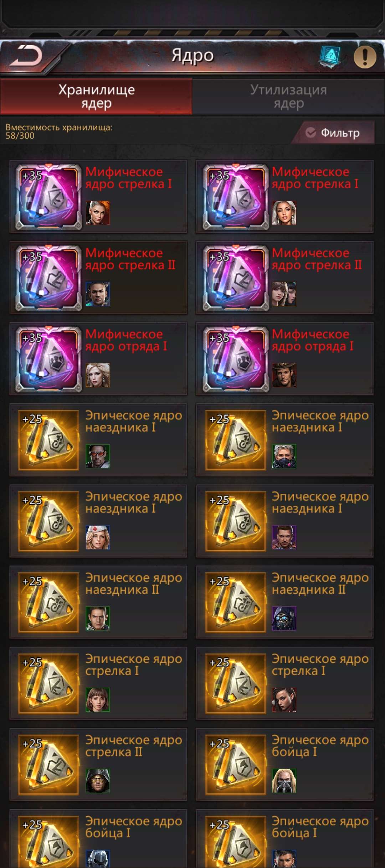Select Эпическое ядро бойца I with gas-mask hero
Viewport: 385px width, 868px height.
pyautogui.click(x=284, y=764)
